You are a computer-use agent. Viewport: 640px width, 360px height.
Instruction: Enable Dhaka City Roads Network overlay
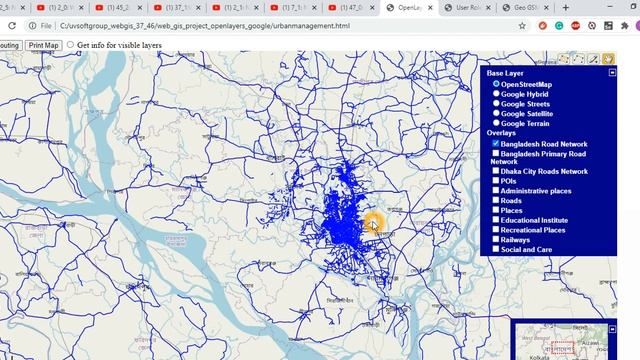click(x=496, y=171)
